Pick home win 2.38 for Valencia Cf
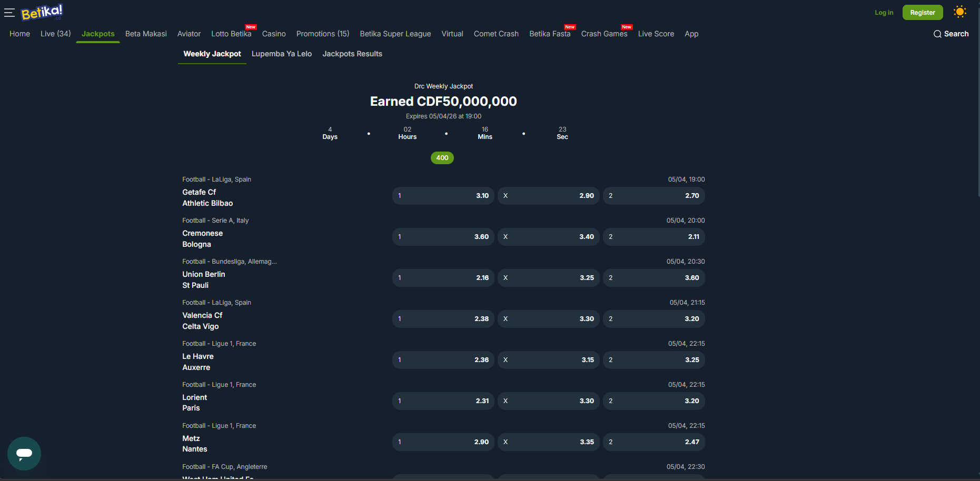The width and height of the screenshot is (980, 481). pyautogui.click(x=443, y=319)
